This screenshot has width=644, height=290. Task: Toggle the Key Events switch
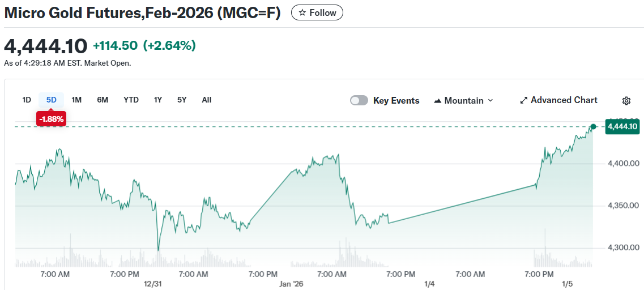click(359, 100)
